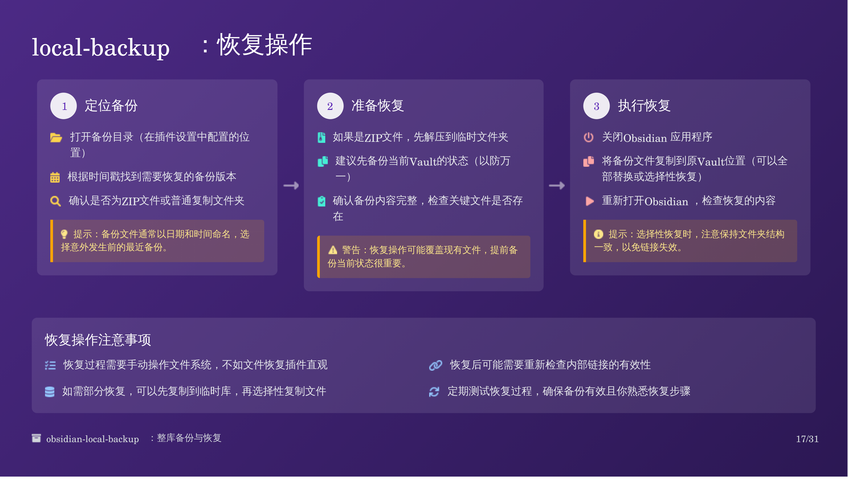Viewport: 848px width, 504px height.
Task: Click the magnifying glass search icon
Action: (55, 201)
